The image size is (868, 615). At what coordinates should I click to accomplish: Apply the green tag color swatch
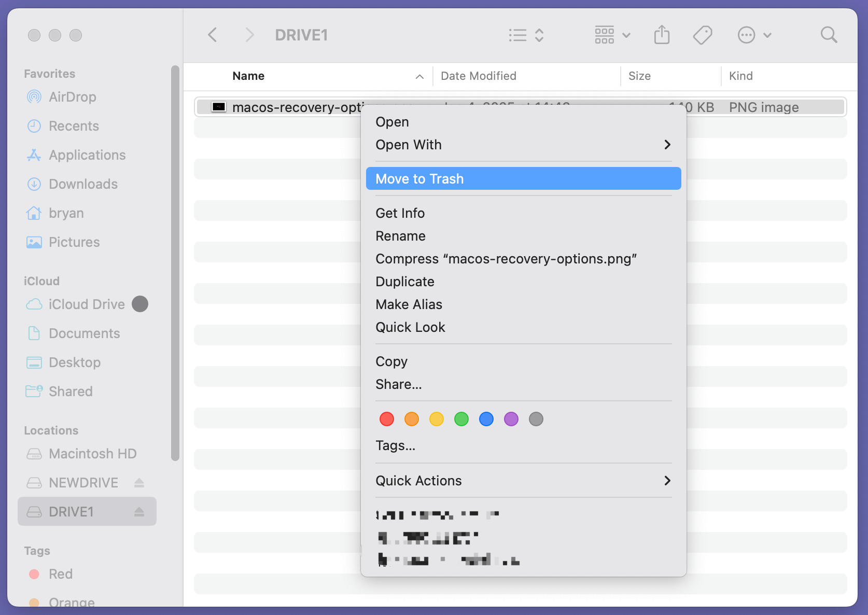[x=461, y=419]
